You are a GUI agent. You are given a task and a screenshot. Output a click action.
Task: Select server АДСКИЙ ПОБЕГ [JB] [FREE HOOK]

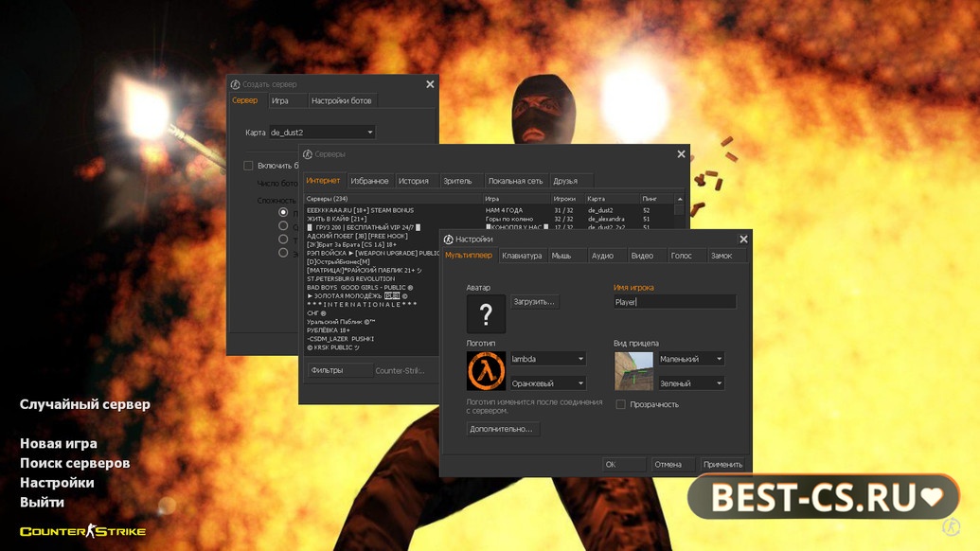coord(357,236)
